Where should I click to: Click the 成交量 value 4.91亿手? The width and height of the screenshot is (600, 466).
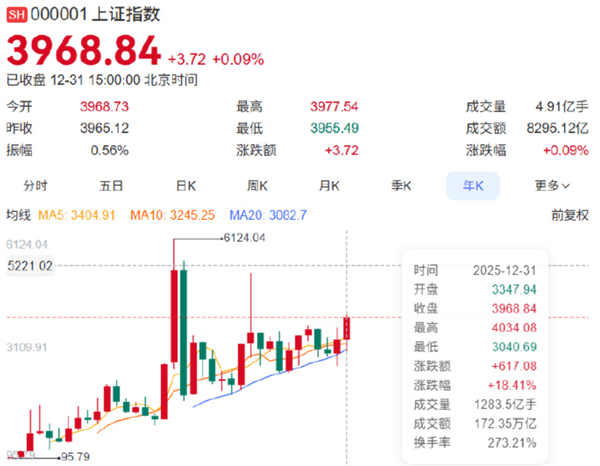562,106
